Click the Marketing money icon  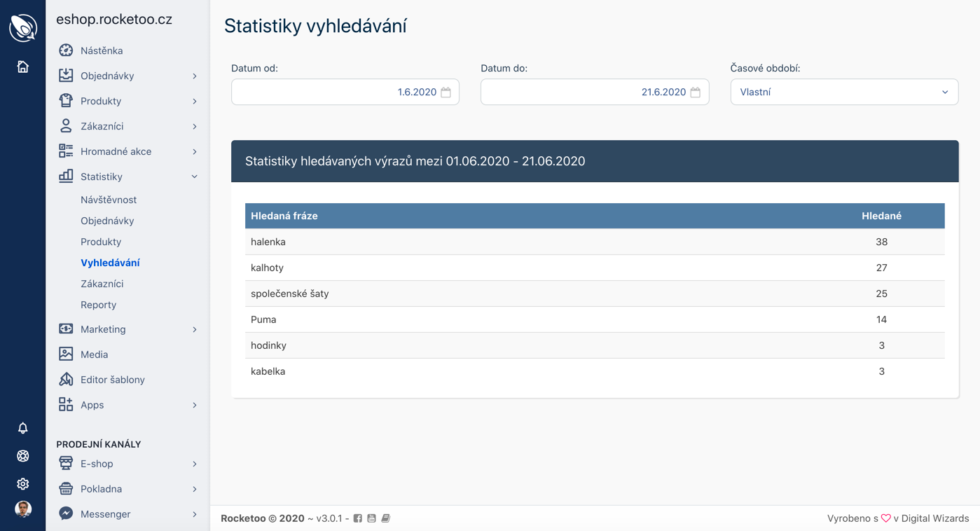(66, 329)
